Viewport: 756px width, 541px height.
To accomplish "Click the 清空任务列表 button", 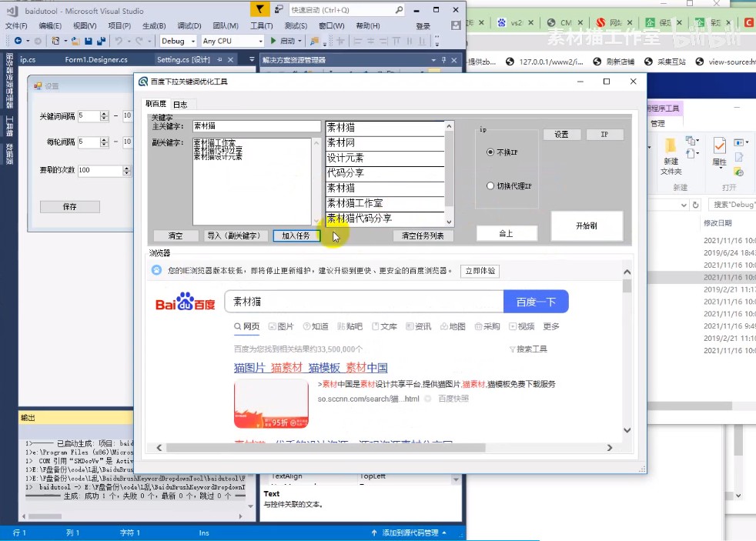I will [423, 235].
